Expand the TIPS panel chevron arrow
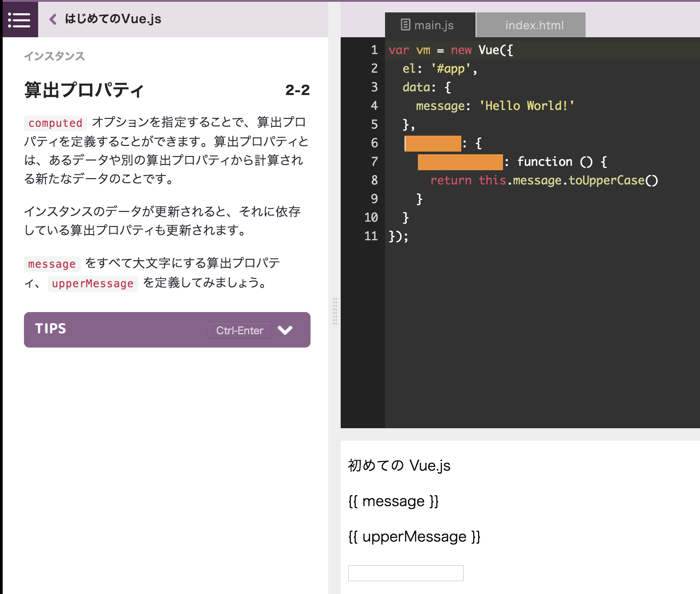 [285, 330]
